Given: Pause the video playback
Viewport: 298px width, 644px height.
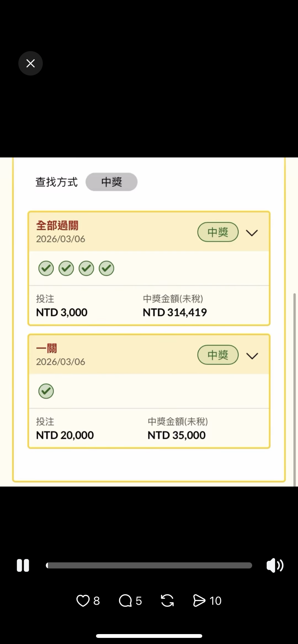Looking at the screenshot, I should pos(23,565).
